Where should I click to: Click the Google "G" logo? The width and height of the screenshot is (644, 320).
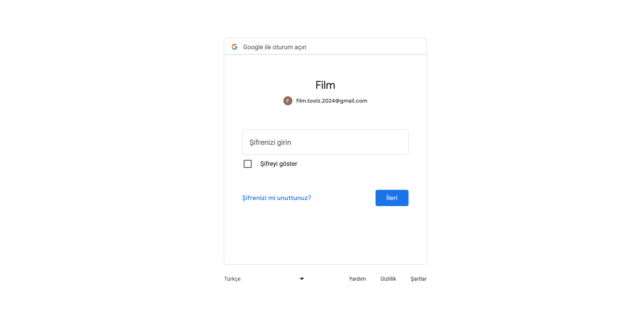click(234, 47)
